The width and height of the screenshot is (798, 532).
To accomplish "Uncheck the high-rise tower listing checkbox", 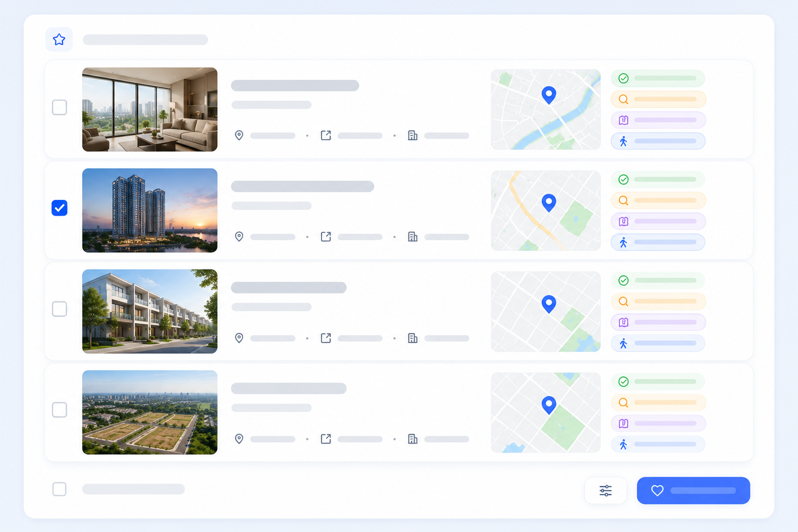I will coord(60,208).
